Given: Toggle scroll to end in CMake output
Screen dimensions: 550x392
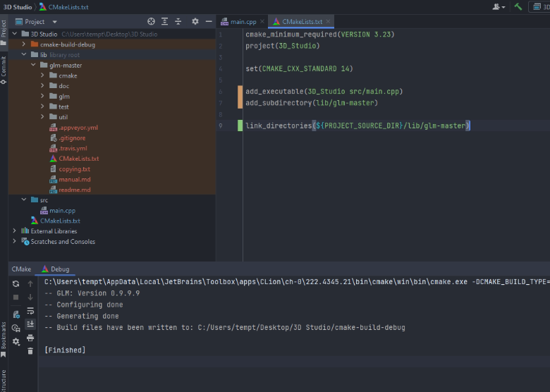Looking at the screenshot, I should click(30, 324).
